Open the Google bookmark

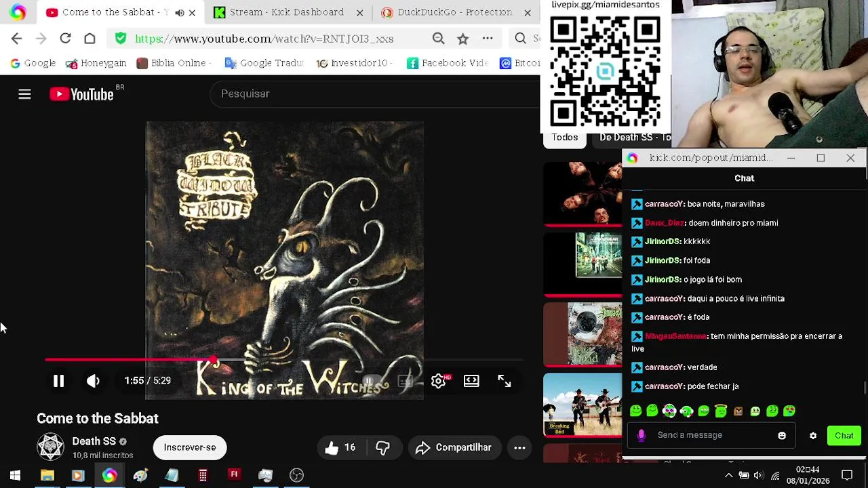click(x=33, y=63)
